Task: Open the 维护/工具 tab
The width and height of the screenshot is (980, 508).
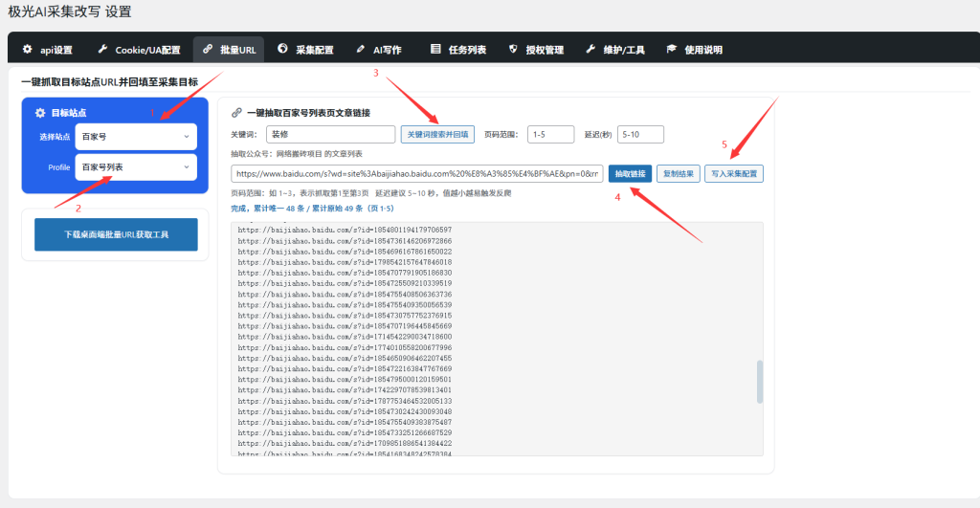Action: coord(615,50)
